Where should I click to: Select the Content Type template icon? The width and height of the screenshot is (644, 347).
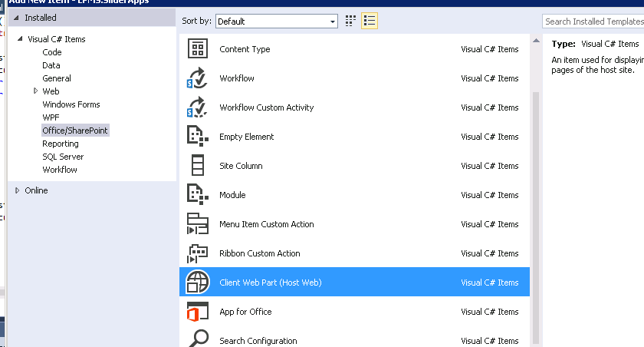click(198, 49)
